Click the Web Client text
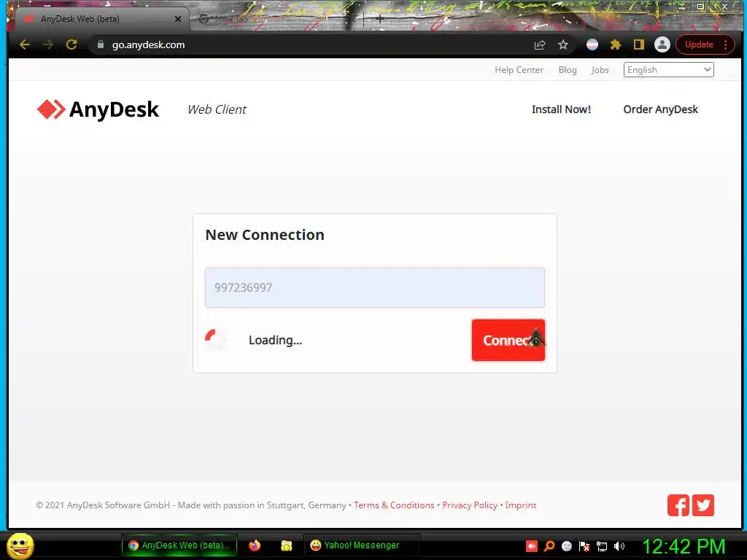This screenshot has height=560, width=747. [x=217, y=109]
